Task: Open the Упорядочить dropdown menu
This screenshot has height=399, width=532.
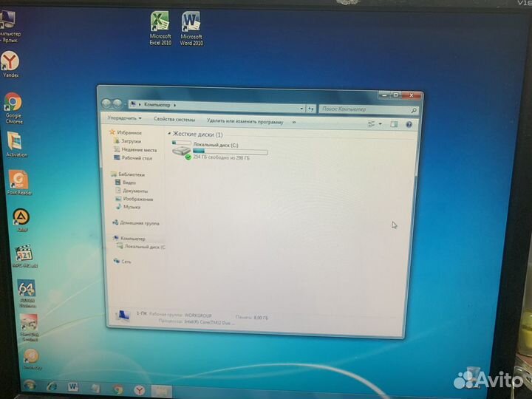Action: pyautogui.click(x=123, y=118)
